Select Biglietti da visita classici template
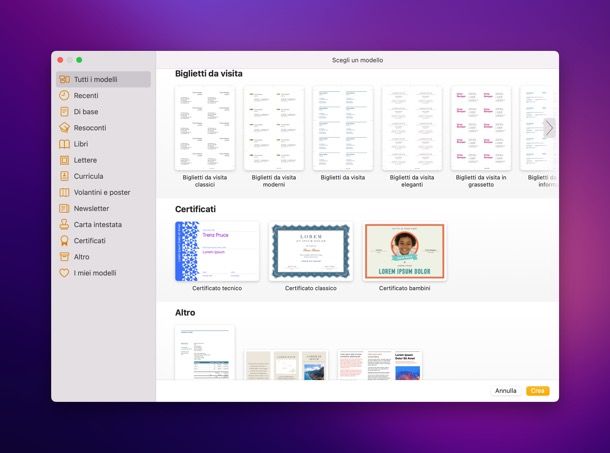Viewport: 610px width, 453px height. coord(205,128)
